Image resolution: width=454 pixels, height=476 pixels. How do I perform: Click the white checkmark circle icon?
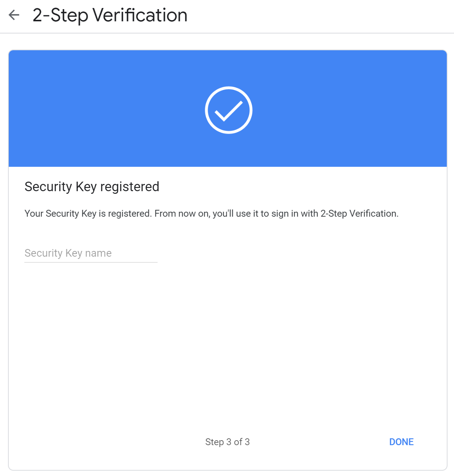tap(228, 110)
